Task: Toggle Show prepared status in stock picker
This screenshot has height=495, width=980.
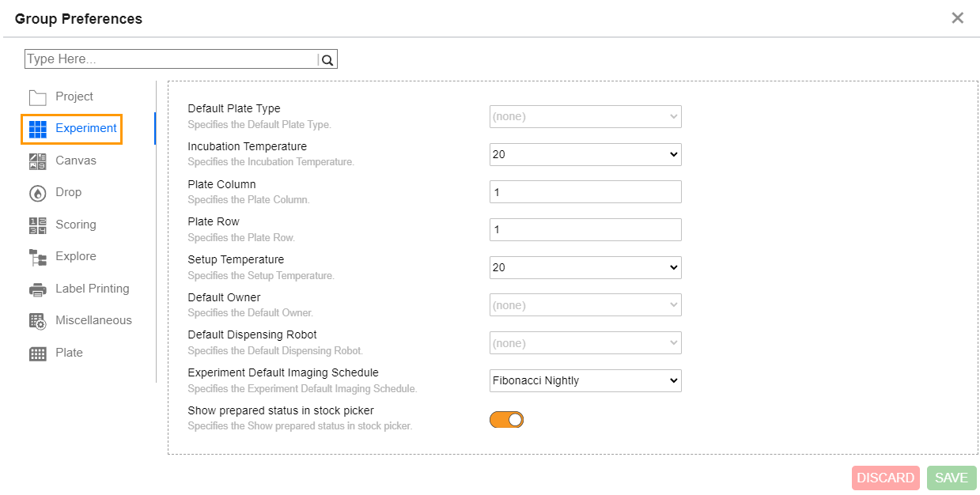Action: [x=507, y=419]
